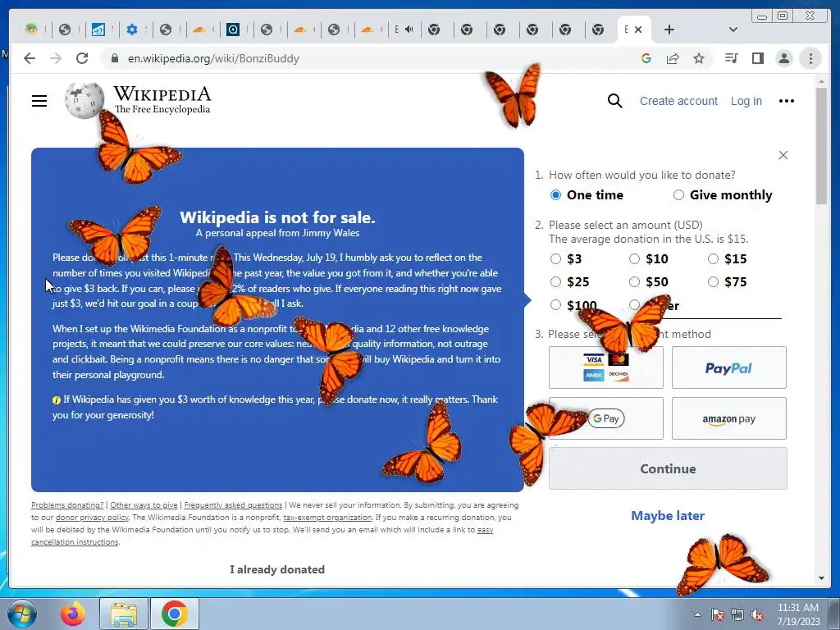Launch Firefox from the taskbar
The image size is (840, 630).
(x=73, y=614)
